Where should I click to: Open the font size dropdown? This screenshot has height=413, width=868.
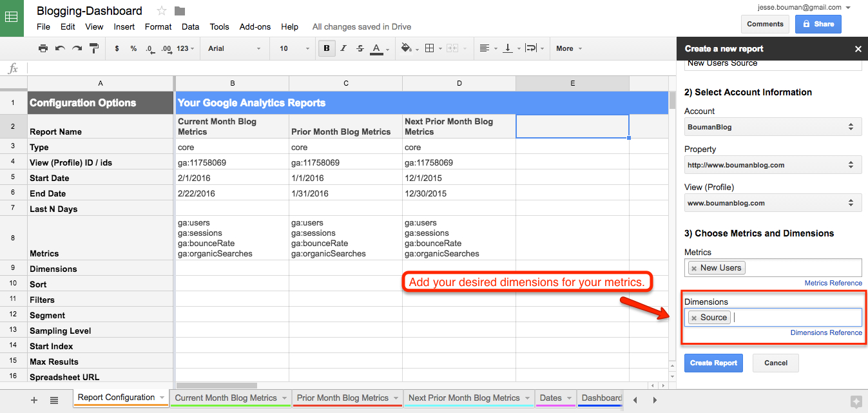coord(292,48)
